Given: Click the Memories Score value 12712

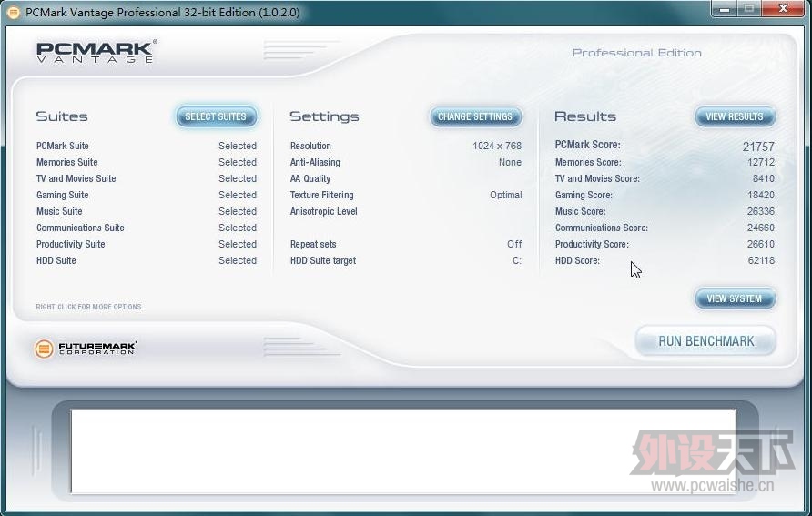Looking at the screenshot, I should click(x=761, y=162).
